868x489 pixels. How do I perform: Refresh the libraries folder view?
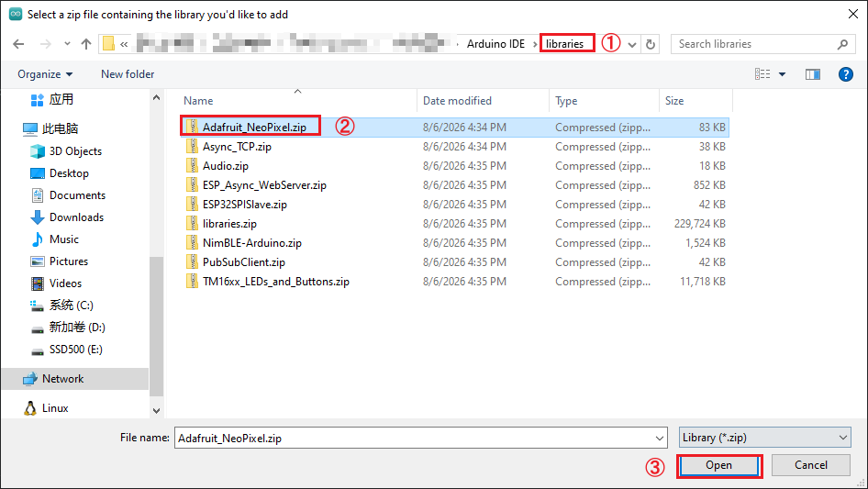click(651, 44)
